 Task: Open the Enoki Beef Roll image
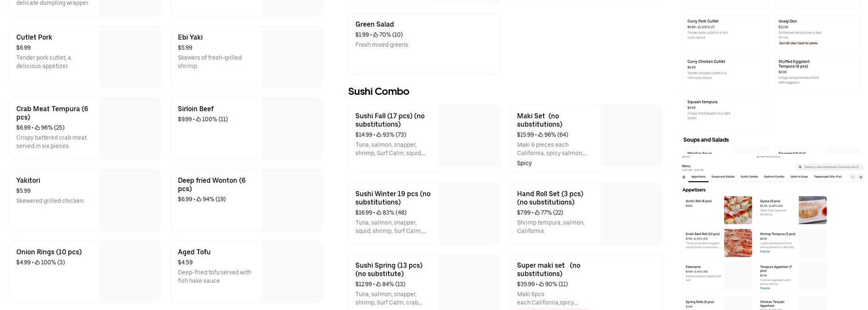point(738,243)
